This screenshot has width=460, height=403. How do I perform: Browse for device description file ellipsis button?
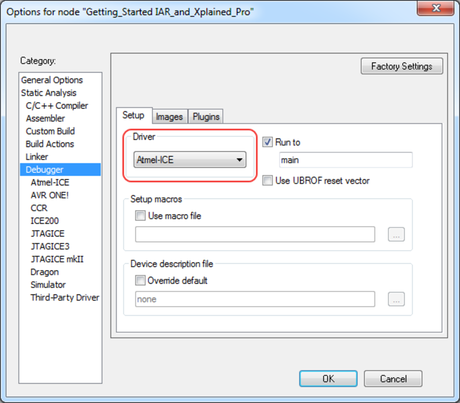pos(396,299)
